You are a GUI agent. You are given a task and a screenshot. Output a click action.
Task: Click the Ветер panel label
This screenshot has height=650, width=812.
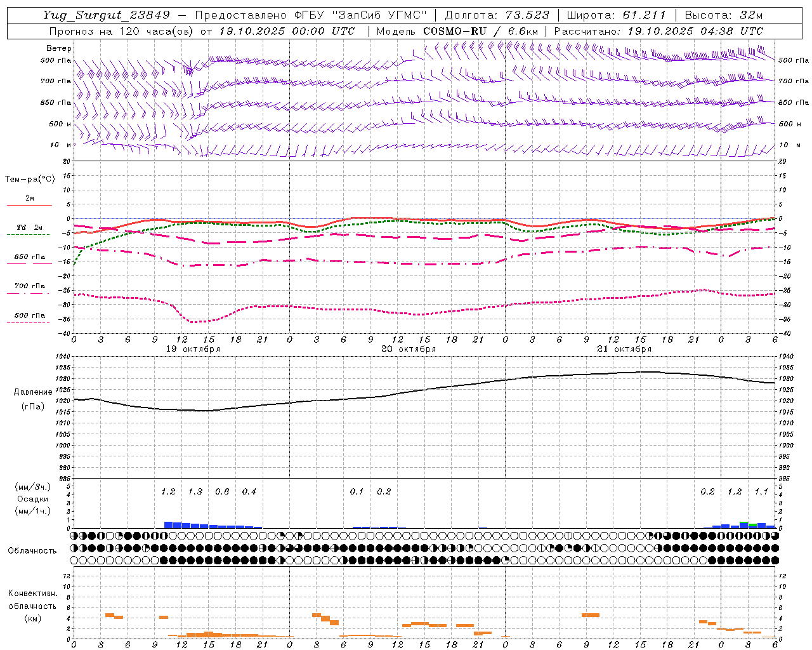(x=59, y=48)
